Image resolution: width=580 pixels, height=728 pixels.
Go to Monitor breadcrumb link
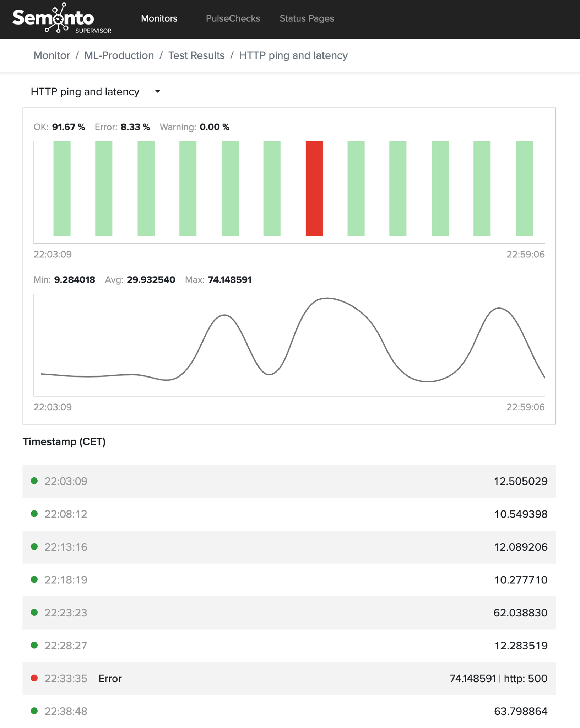pos(52,55)
